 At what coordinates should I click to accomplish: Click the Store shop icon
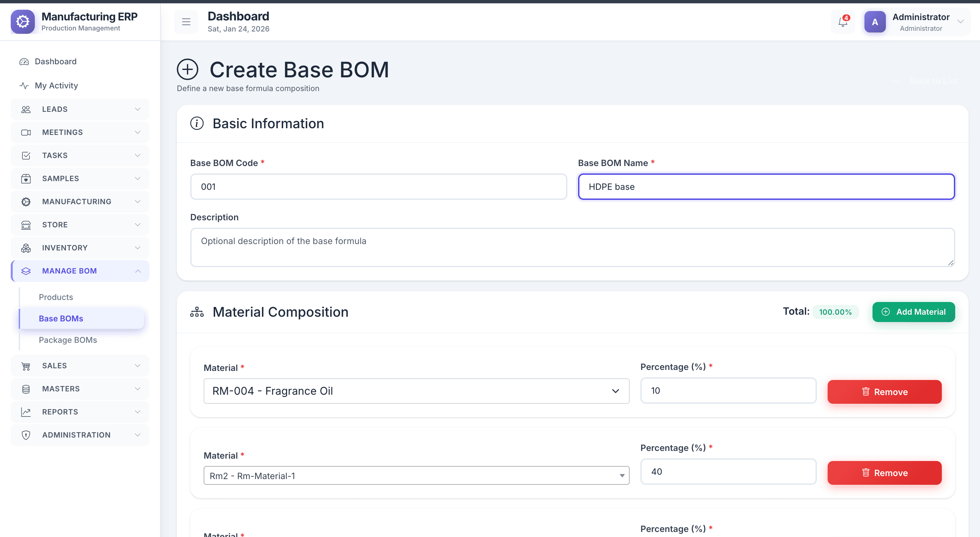(x=26, y=225)
